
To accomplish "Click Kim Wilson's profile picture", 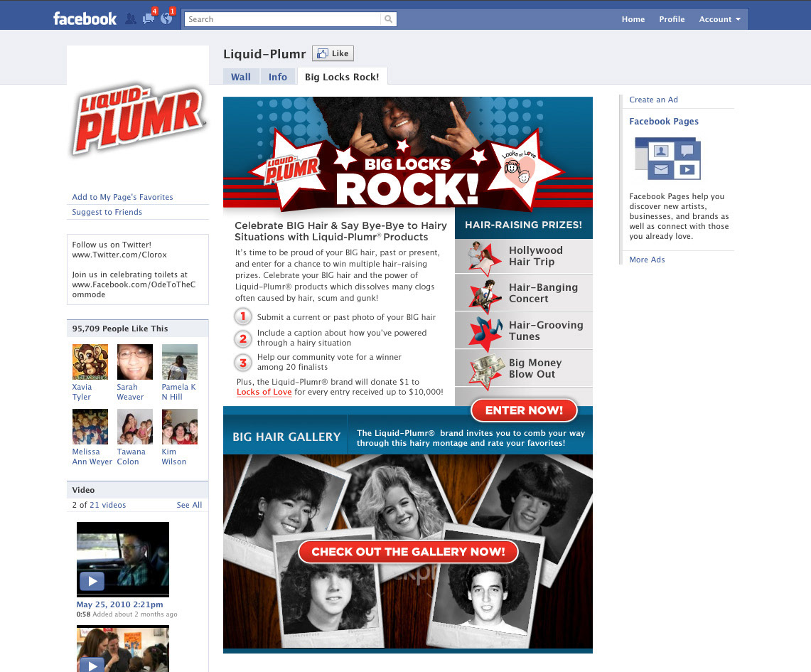I will point(180,427).
